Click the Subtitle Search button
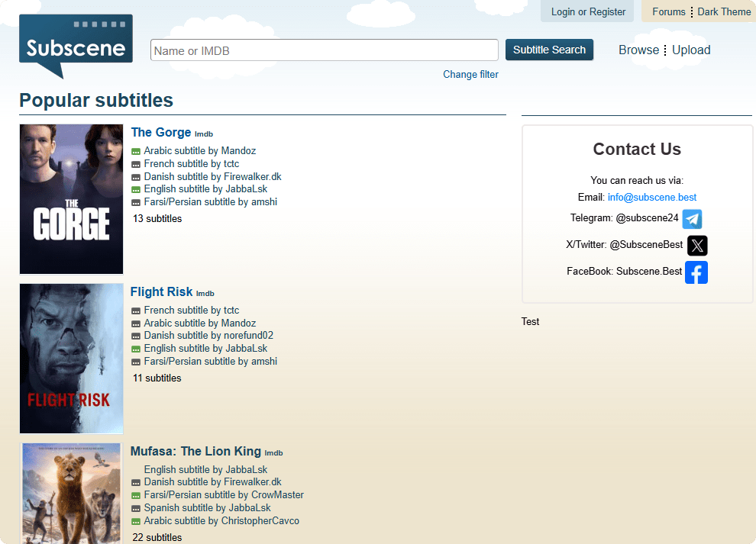 tap(549, 50)
